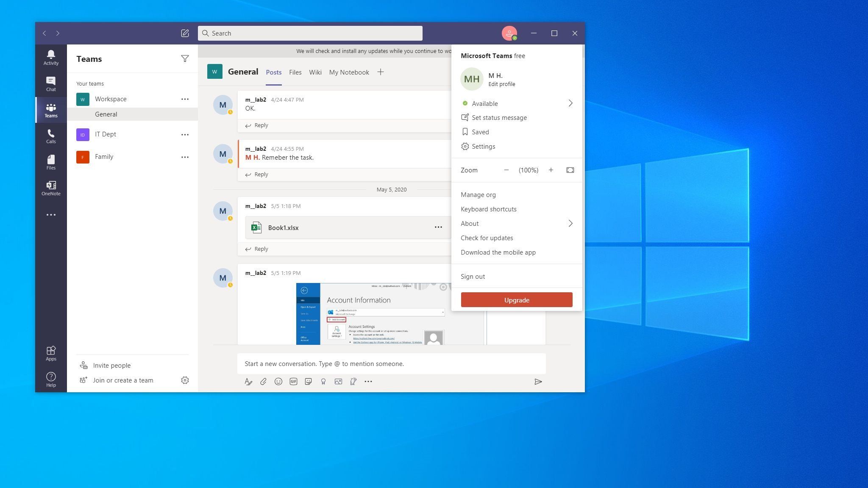868x488 pixels.
Task: Click Edit profile link
Action: [x=501, y=84]
